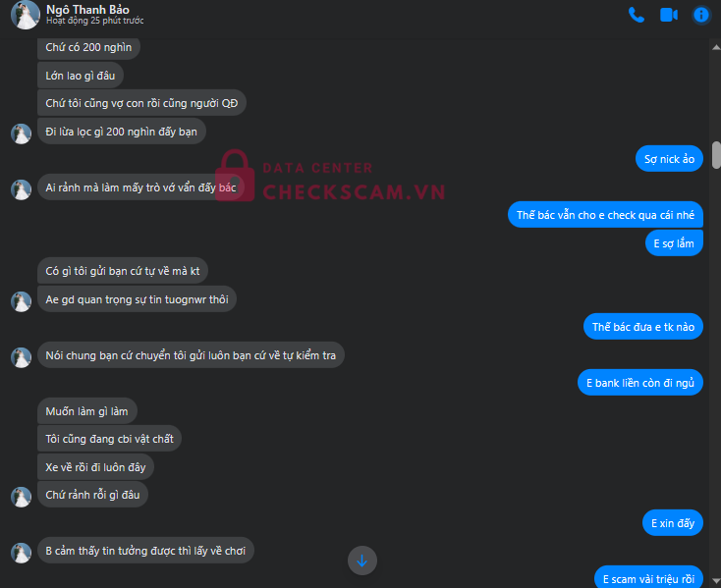
Task: Start a voice call with phone icon
Action: (x=637, y=15)
